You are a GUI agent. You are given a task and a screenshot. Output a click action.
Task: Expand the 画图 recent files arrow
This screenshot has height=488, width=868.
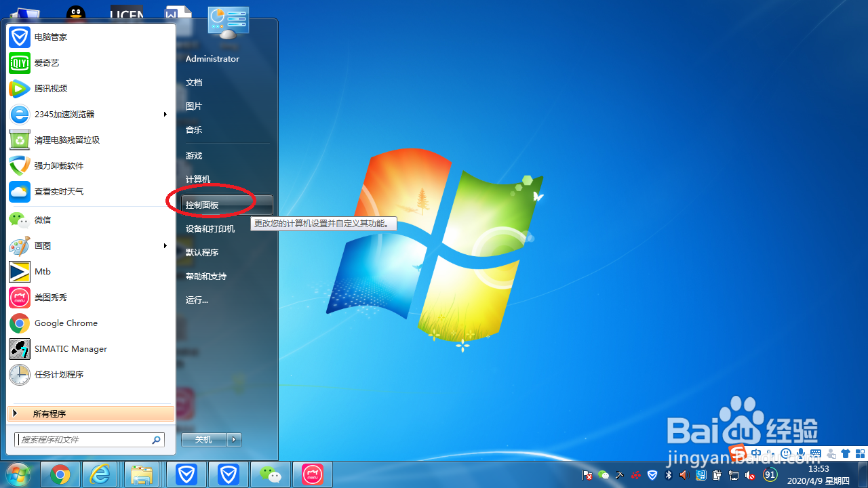click(165, 245)
